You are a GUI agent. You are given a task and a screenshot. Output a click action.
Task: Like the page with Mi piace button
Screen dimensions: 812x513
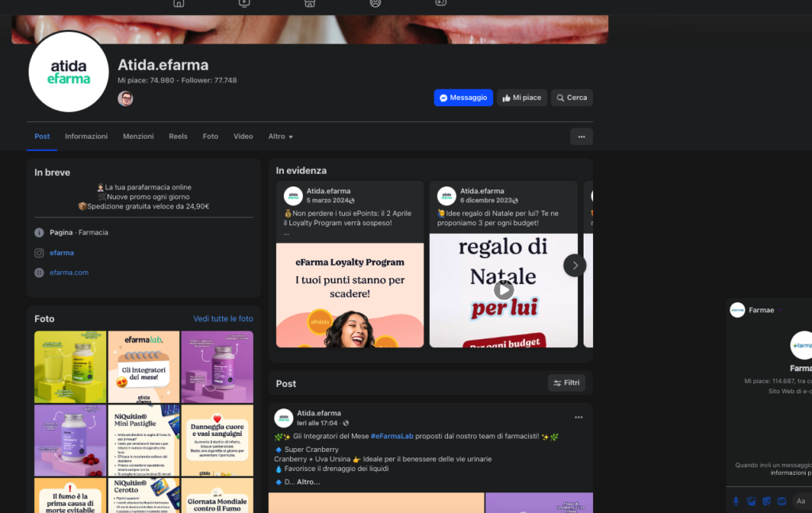pos(522,98)
